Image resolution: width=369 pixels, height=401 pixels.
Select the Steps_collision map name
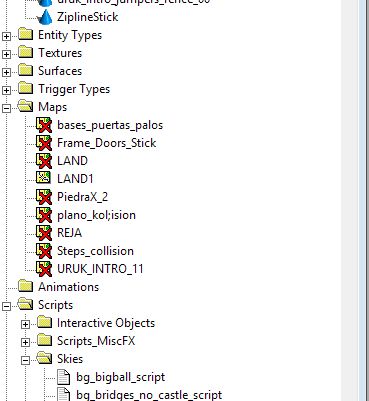coord(95,251)
